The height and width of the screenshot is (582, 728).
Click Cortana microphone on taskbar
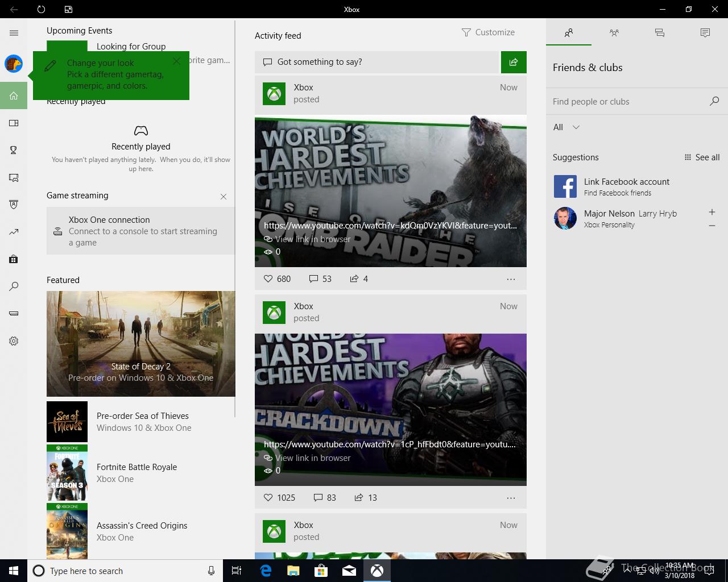coord(211,571)
